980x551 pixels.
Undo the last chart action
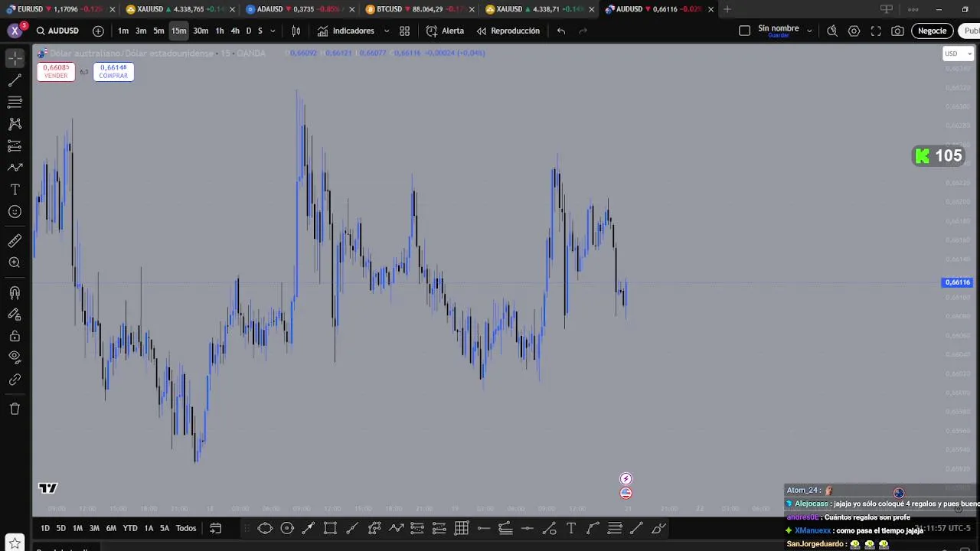[x=561, y=31]
